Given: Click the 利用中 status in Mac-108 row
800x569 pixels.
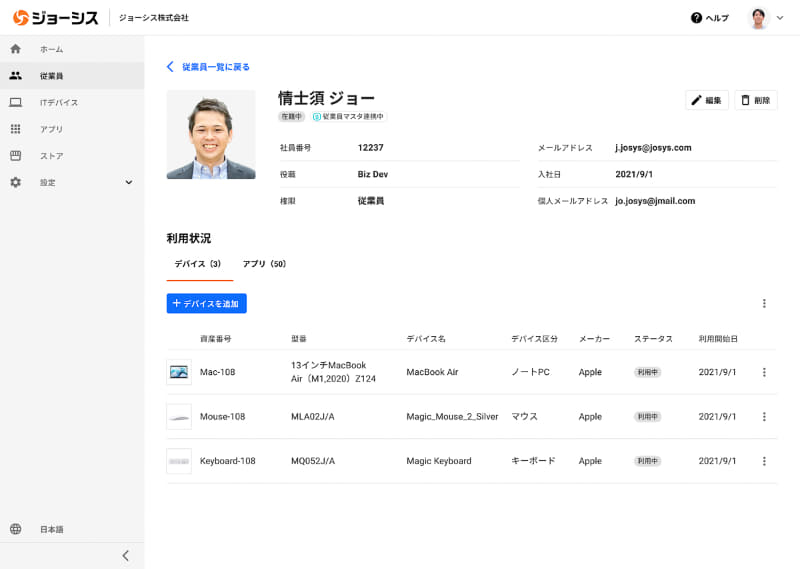Looking at the screenshot, I should (647, 372).
